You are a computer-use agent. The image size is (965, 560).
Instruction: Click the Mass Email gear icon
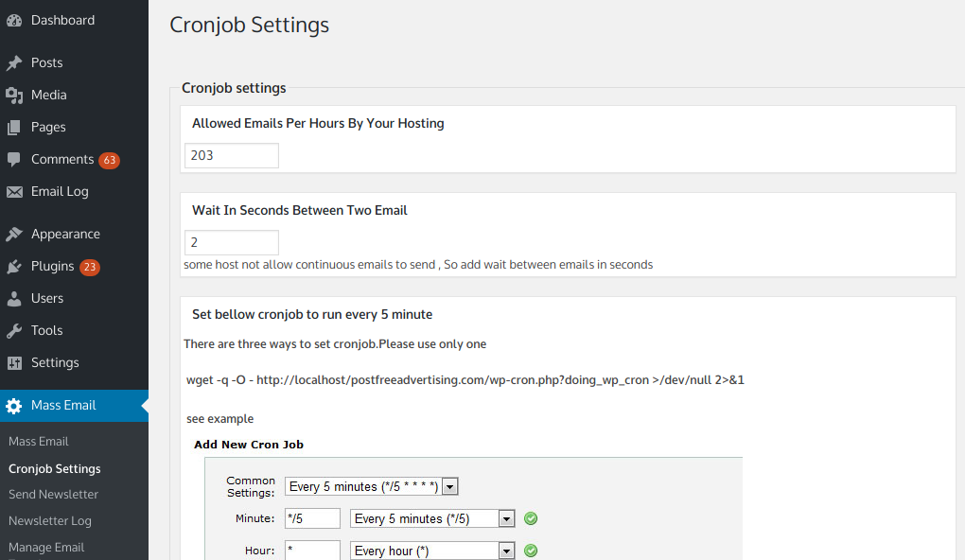pyautogui.click(x=14, y=406)
